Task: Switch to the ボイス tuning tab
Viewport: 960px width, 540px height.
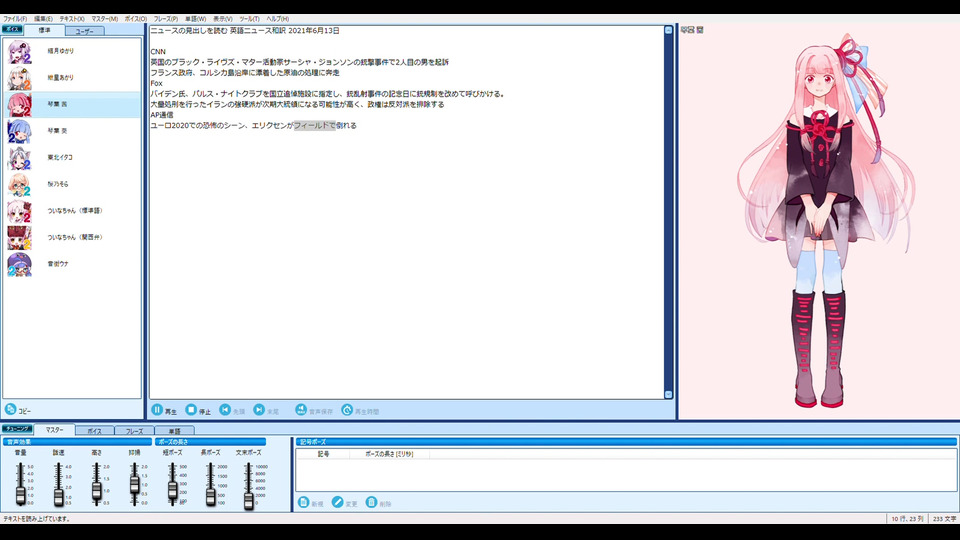Action: click(94, 431)
